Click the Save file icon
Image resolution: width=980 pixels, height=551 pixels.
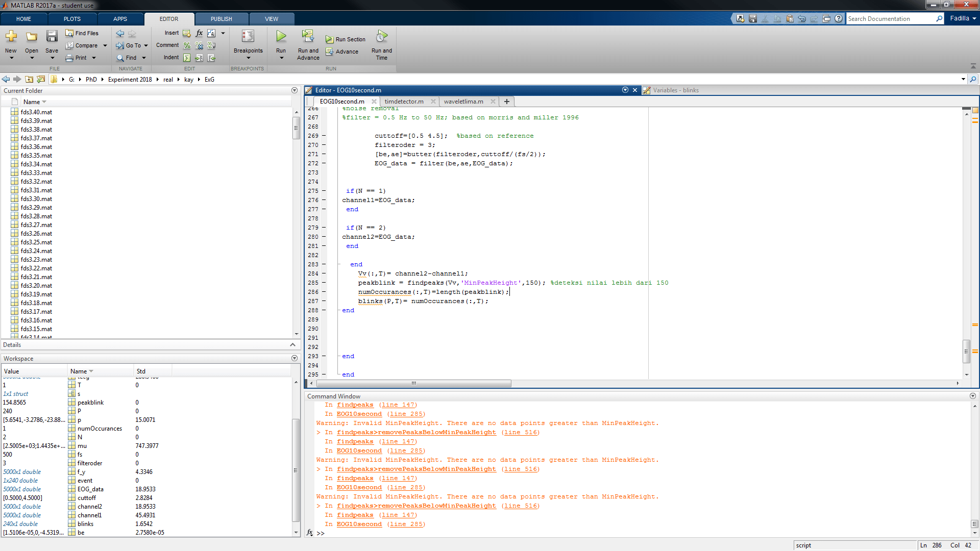(52, 37)
